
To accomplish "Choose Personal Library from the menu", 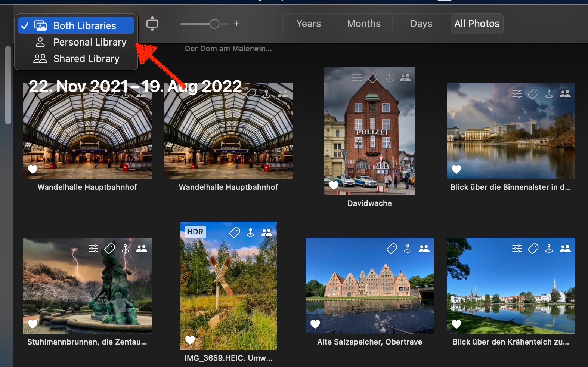I will pos(76,42).
